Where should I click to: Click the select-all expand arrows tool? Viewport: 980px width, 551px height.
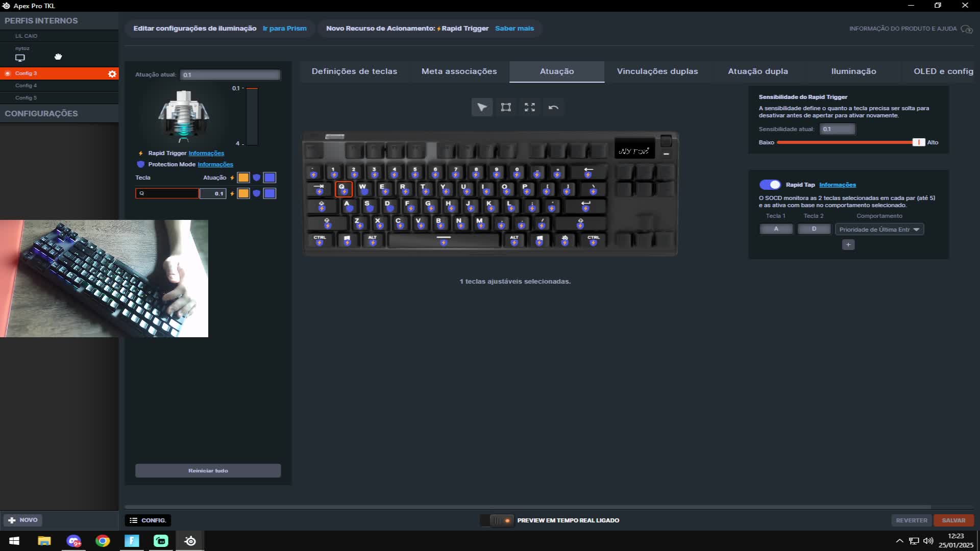pos(530,107)
